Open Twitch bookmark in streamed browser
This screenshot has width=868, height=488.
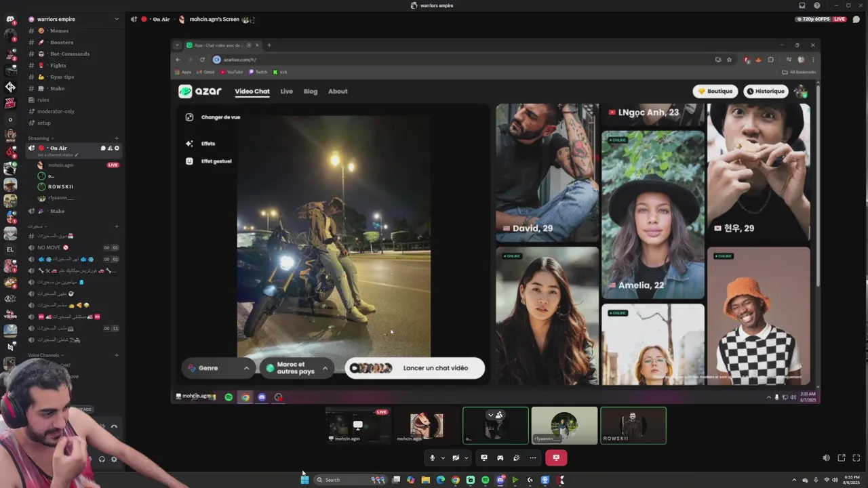[x=258, y=72]
